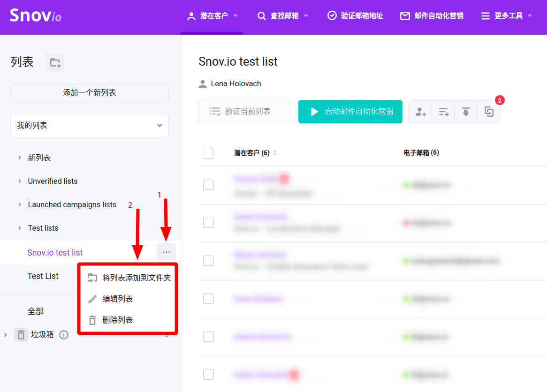Click the sort arrows next to 潜在客户 (6)

tap(275, 153)
